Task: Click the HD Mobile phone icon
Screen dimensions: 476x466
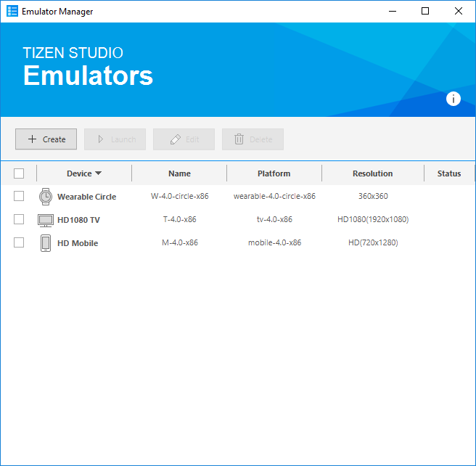Action: (x=46, y=243)
